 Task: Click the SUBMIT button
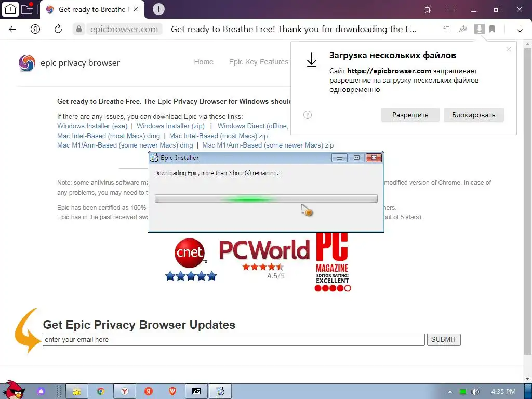[x=444, y=340]
